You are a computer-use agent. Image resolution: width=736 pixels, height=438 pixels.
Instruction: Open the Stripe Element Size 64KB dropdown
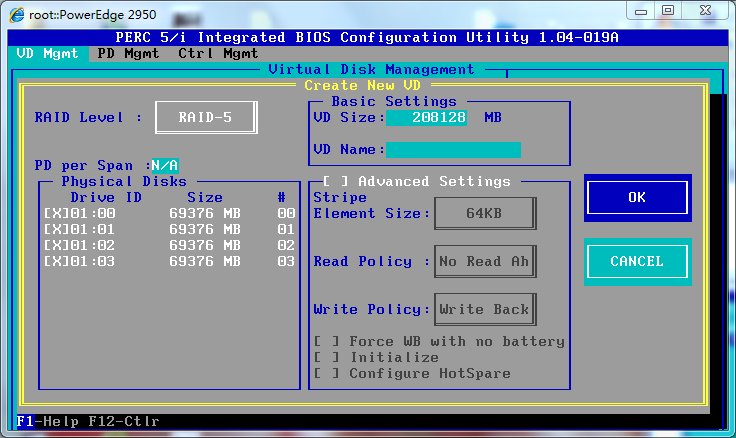point(485,214)
